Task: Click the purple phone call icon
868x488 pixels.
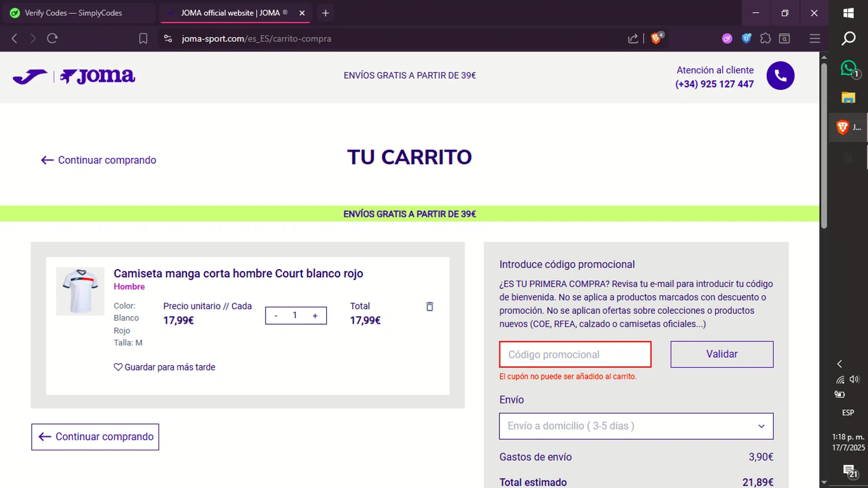Action: [780, 76]
